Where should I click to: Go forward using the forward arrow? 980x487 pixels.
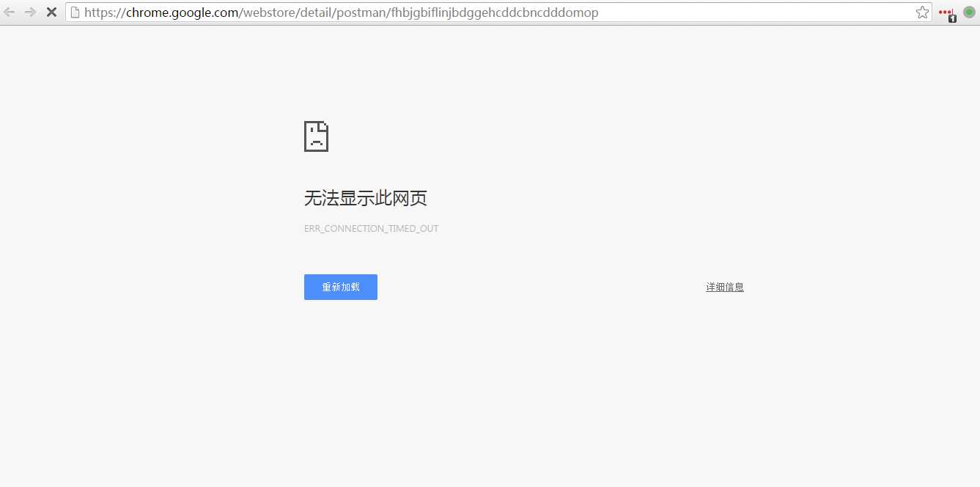(29, 12)
